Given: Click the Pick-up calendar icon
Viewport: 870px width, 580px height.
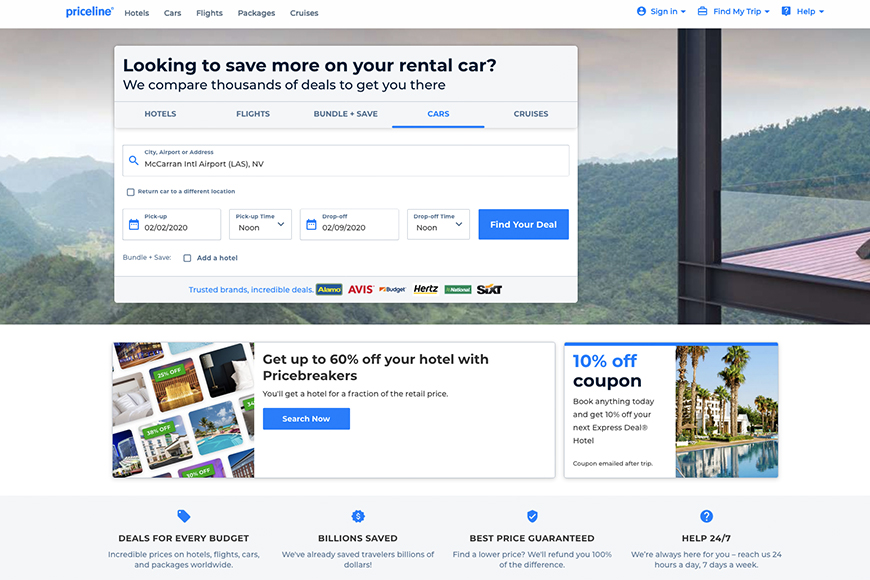Looking at the screenshot, I should (x=134, y=224).
